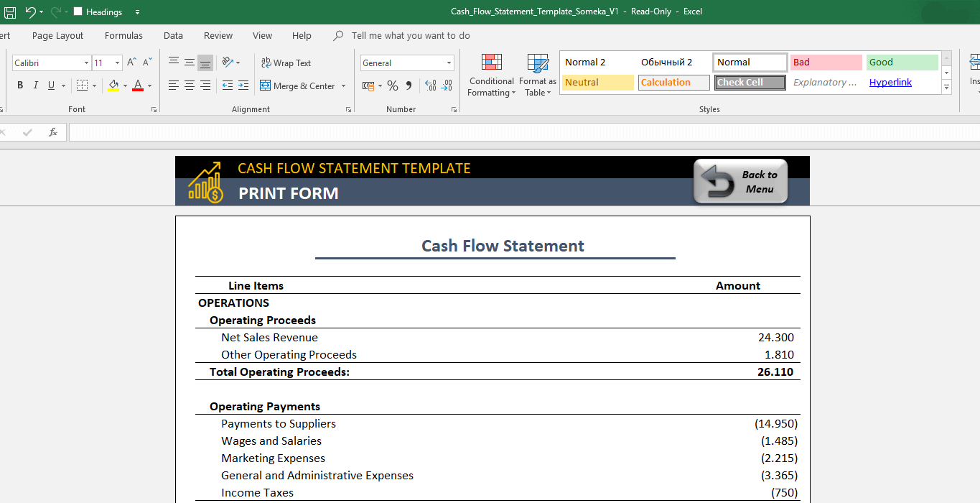Switch to the View tab
980x503 pixels.
262,35
